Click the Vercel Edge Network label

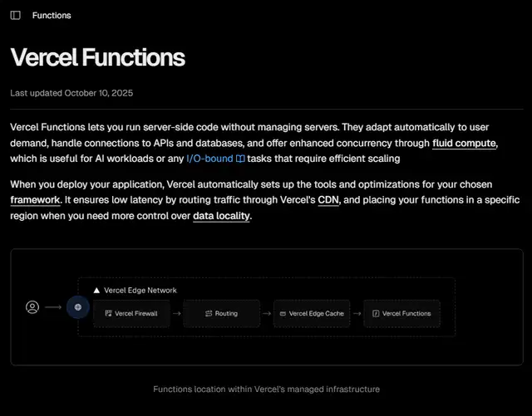(x=140, y=291)
